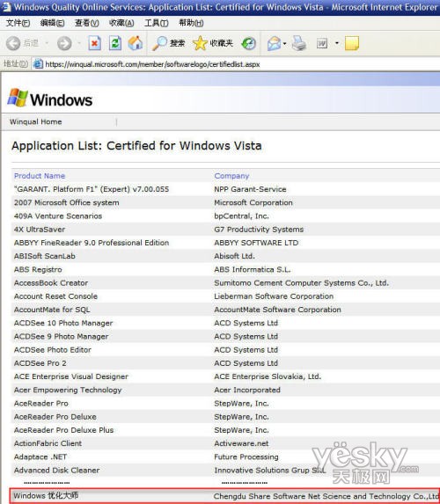Go forward with the Forward arrow button
Screen dimensions: 440x504
coord(64,43)
